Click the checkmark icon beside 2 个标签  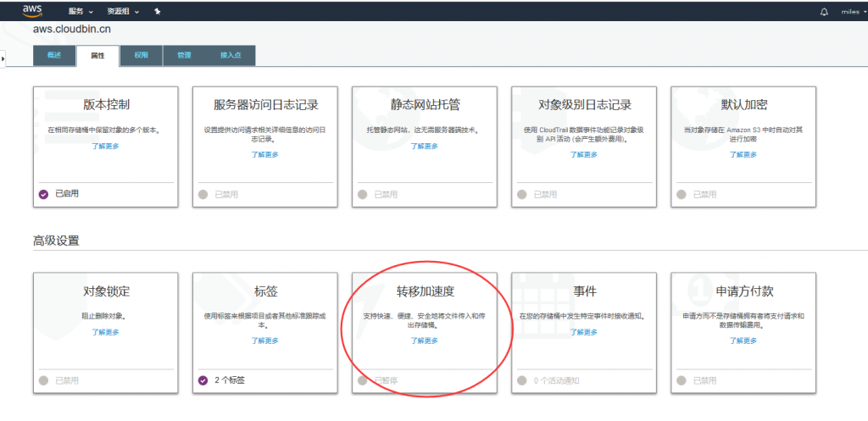[x=203, y=380]
